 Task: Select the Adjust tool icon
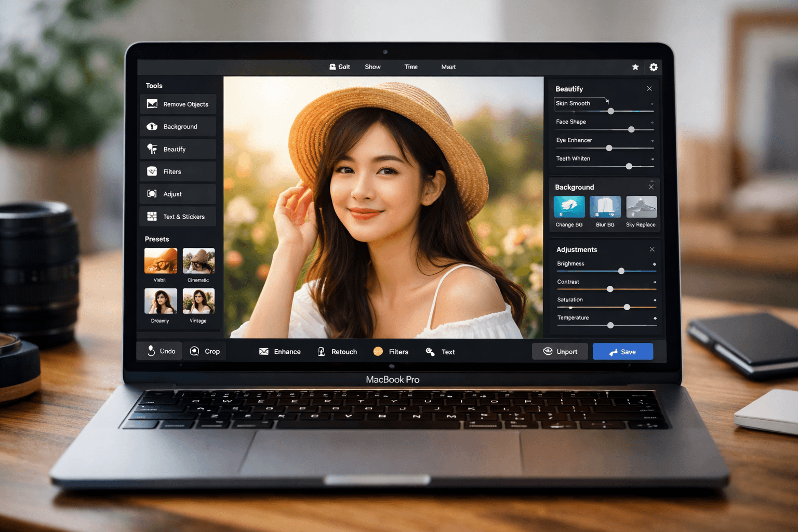152,194
